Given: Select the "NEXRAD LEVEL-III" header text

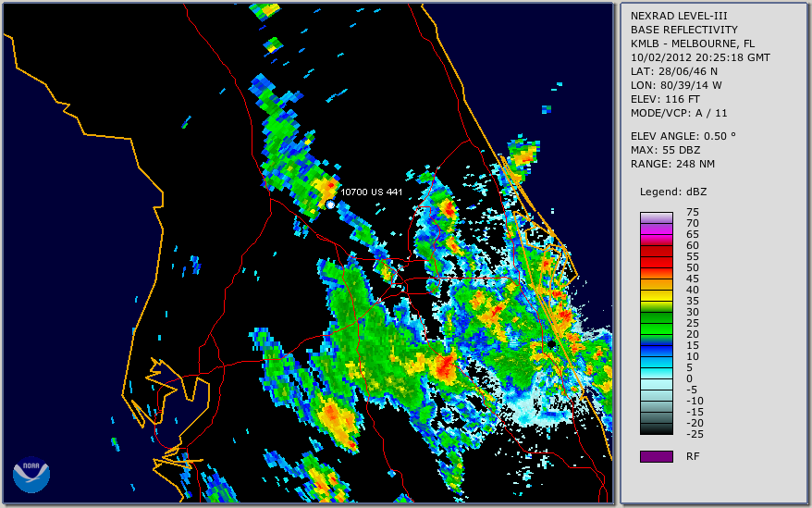Looking at the screenshot, I should coord(679,16).
